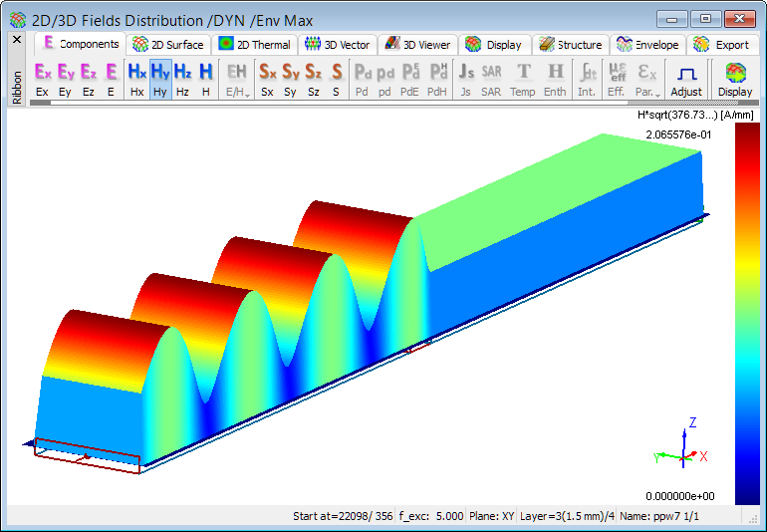Select the Sx Poynting vector component
The height and width of the screenshot is (532, 767).
click(x=267, y=78)
